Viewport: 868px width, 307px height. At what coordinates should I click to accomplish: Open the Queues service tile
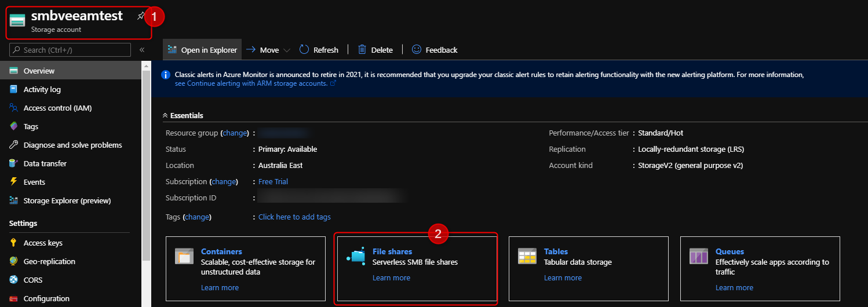pyautogui.click(x=730, y=252)
